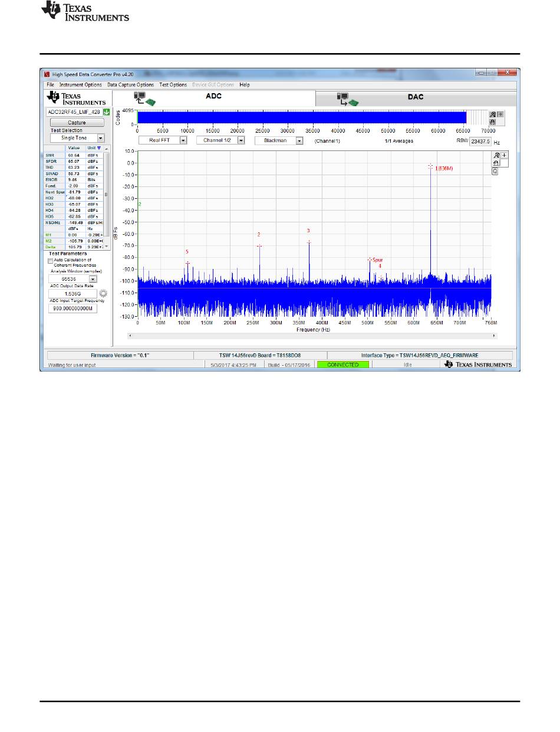Click the SFDR row label
The image size is (560, 732).
coord(51,161)
